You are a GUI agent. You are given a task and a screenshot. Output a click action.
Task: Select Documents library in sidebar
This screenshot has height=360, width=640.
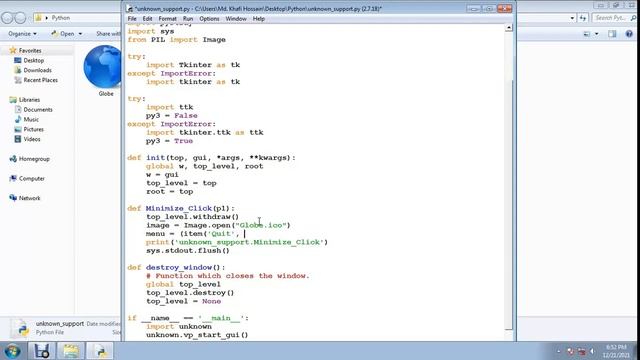pyautogui.click(x=38, y=109)
